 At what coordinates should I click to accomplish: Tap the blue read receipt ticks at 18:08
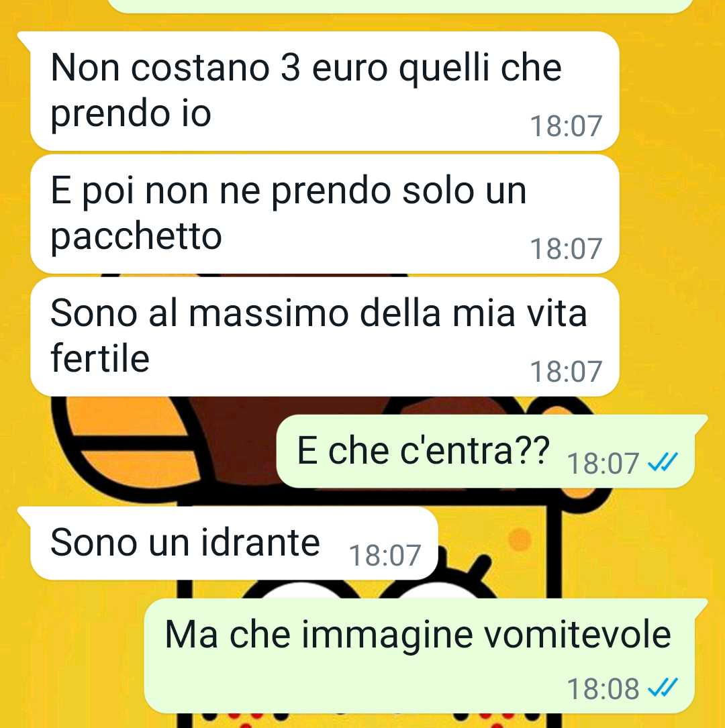click(x=663, y=688)
